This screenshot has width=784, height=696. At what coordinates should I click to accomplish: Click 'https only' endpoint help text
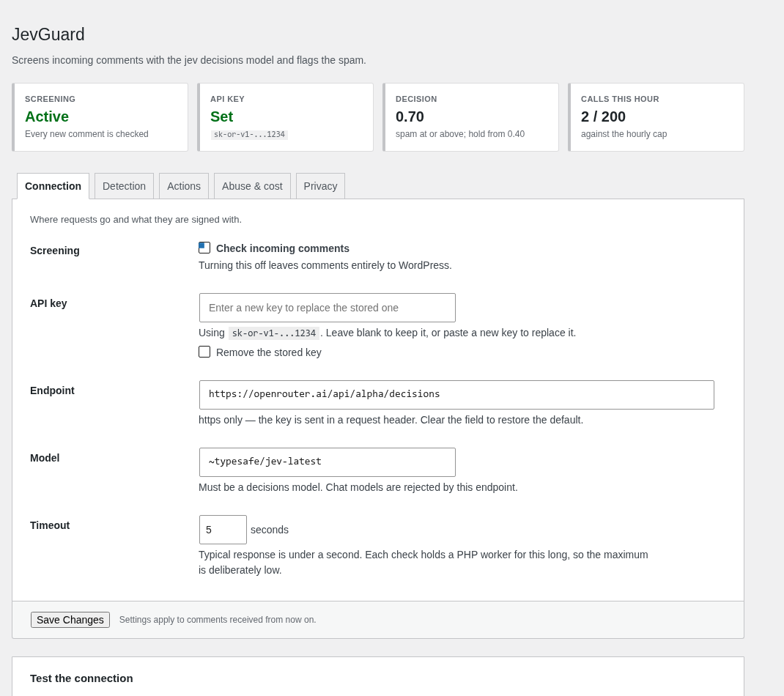coord(391,420)
